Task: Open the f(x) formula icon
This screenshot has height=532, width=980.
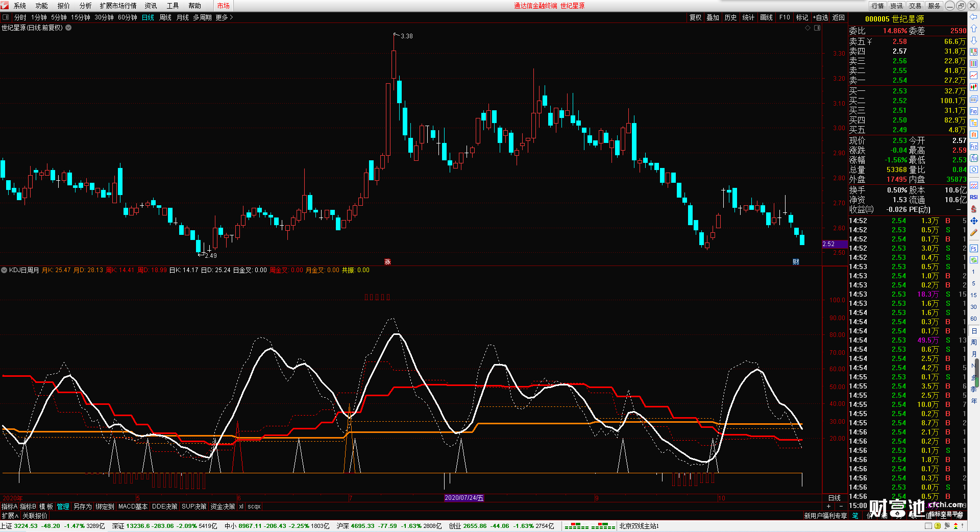Action: 974,158
